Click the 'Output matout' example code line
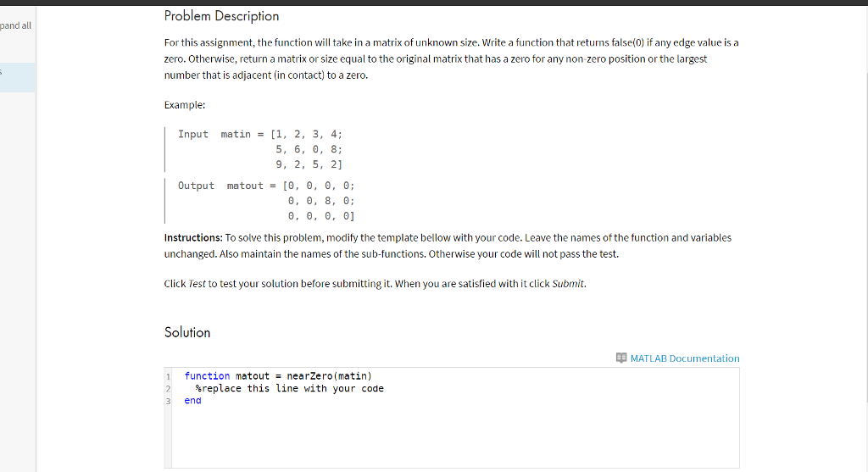 [x=266, y=186]
